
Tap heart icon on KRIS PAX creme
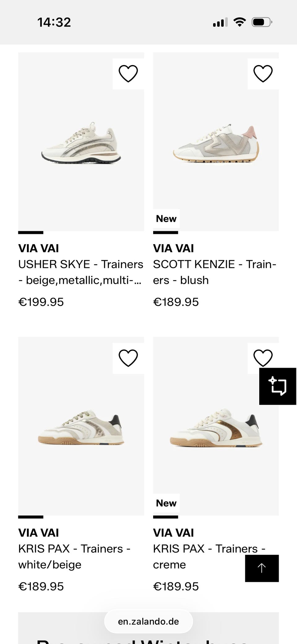(x=263, y=358)
